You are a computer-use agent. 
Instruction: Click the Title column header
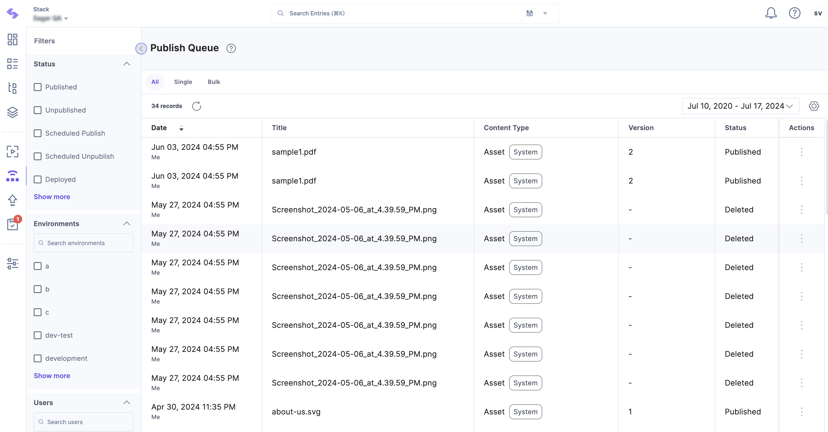[279, 128]
